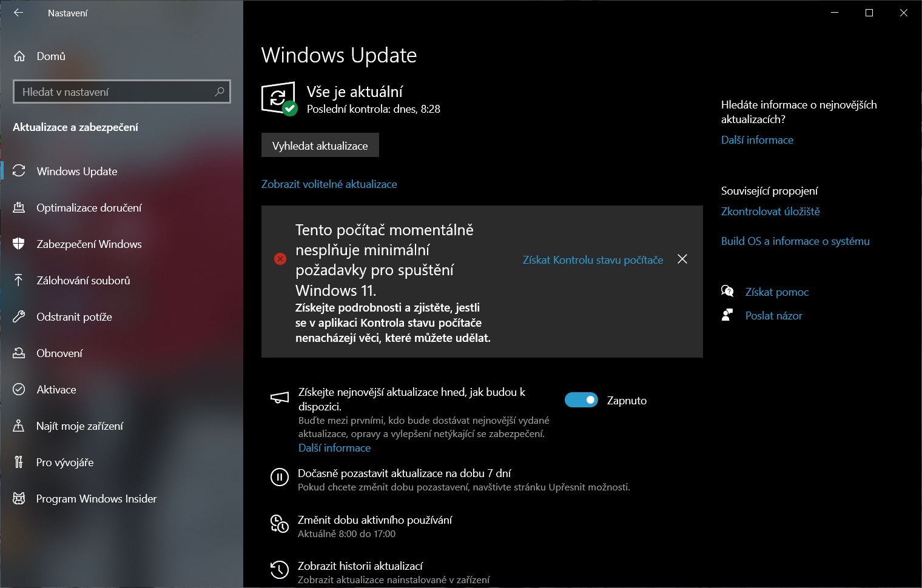Select Dočasně pozastavit aktualizace na dobu 7 dní
922x588 pixels.
[405, 473]
